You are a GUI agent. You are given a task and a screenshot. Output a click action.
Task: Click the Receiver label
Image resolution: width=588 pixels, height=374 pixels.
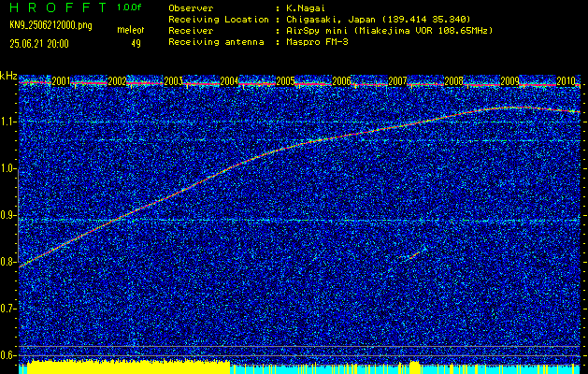pyautogui.click(x=191, y=31)
